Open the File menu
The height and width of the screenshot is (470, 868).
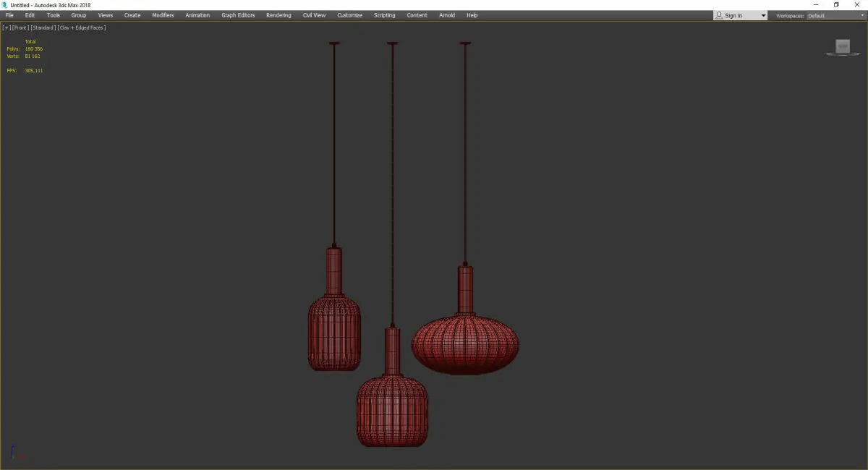tap(9, 15)
